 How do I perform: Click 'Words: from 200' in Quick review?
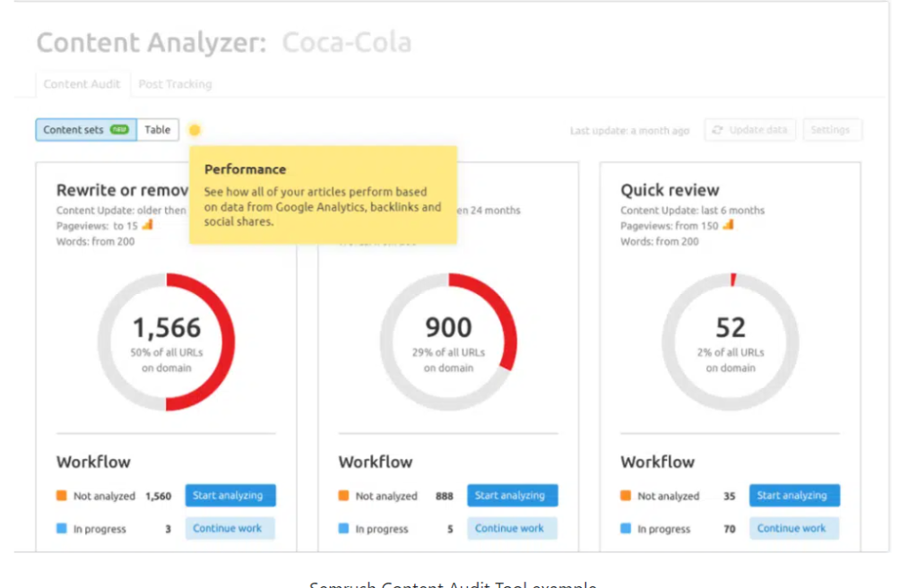pos(660,241)
